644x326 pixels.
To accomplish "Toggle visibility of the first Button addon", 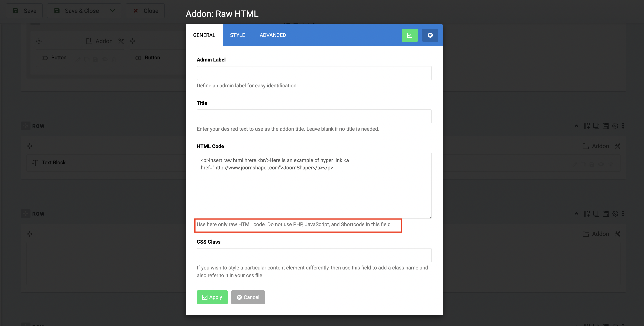I will [x=104, y=59].
